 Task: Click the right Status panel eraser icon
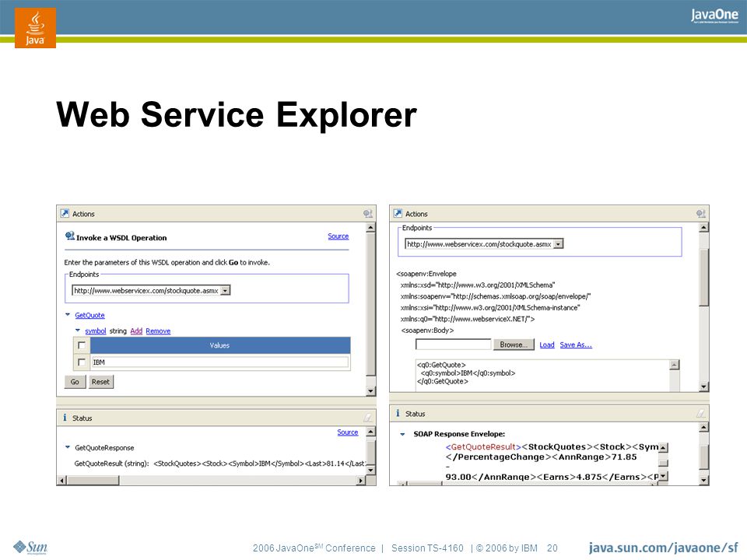tap(700, 413)
